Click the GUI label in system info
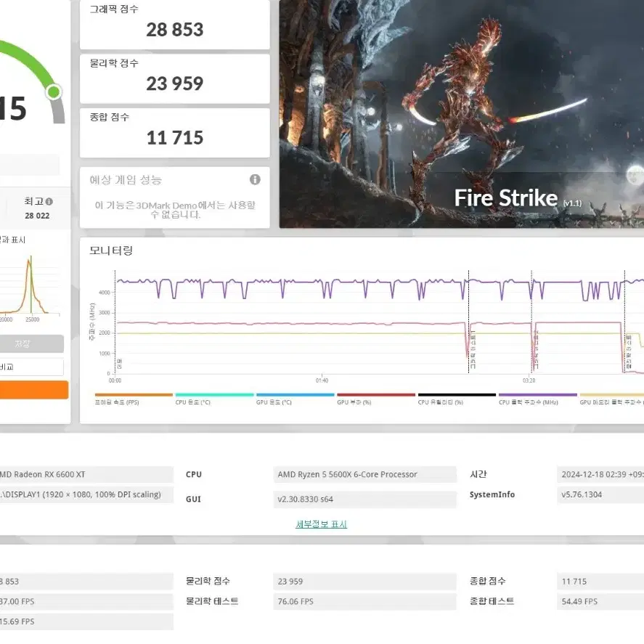Viewport: 644px width, 644px height. click(193, 499)
